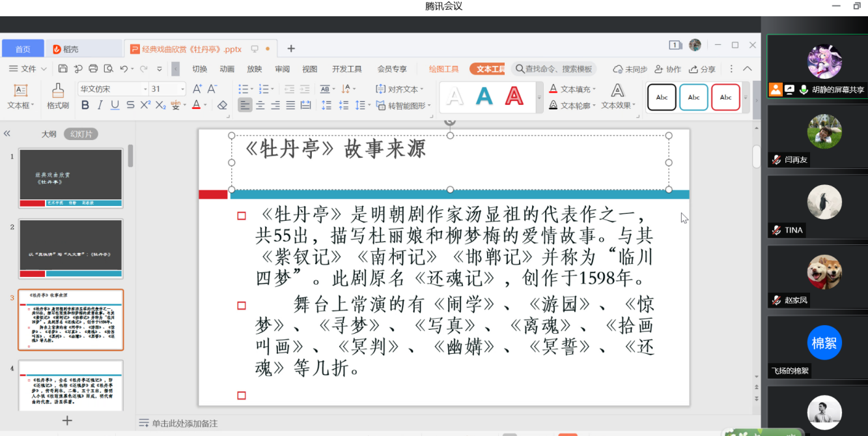This screenshot has height=436, width=868.
Task: Click the print icon in quick toolbar
Action: (93, 68)
